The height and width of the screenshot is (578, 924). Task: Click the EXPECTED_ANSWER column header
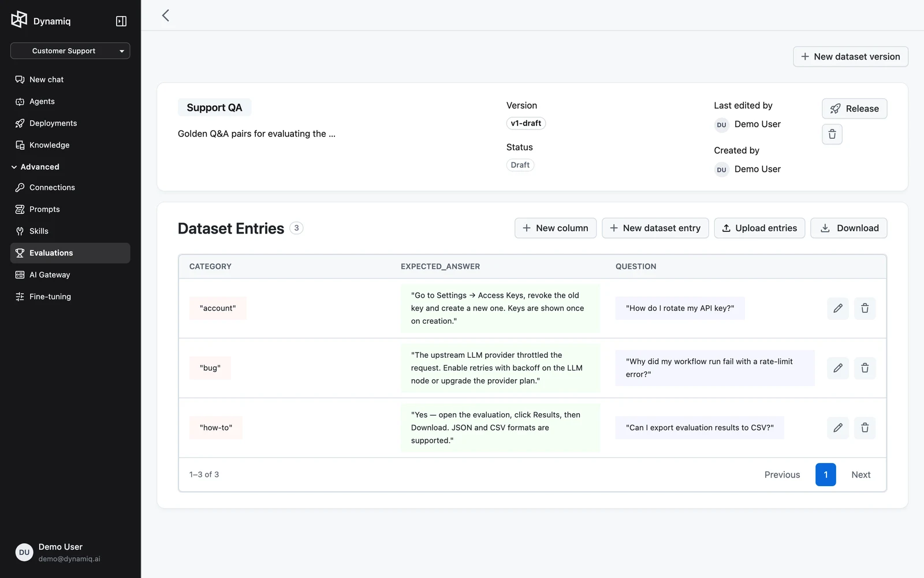point(441,266)
